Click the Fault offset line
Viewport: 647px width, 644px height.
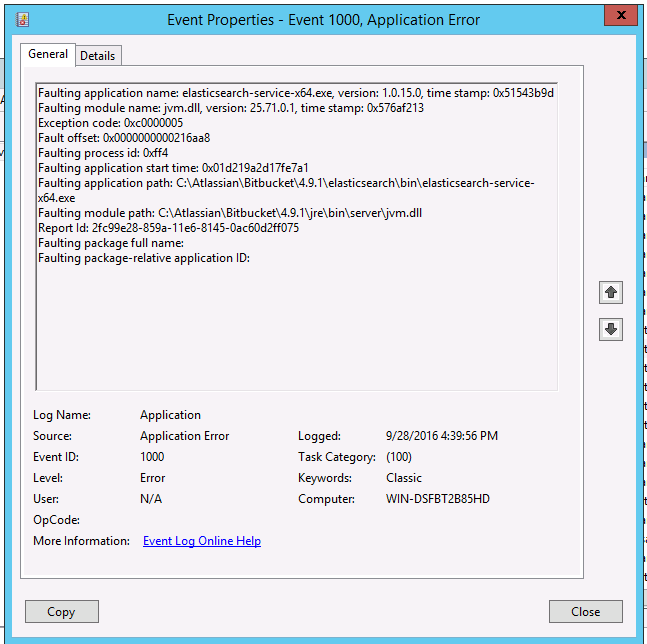[x=124, y=138]
